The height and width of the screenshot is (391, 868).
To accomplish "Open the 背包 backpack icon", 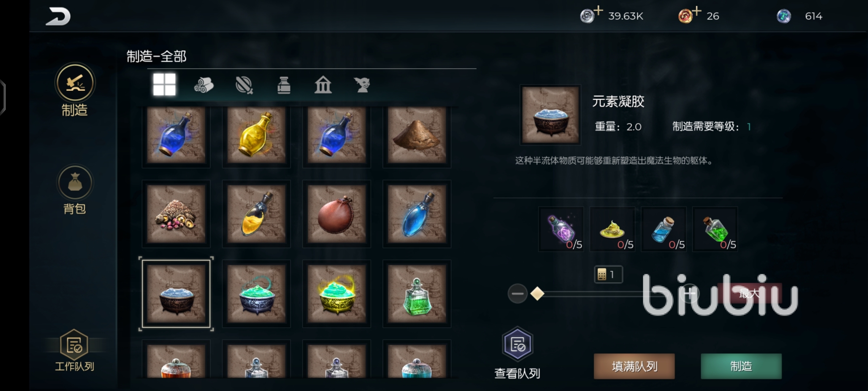I will tap(75, 182).
